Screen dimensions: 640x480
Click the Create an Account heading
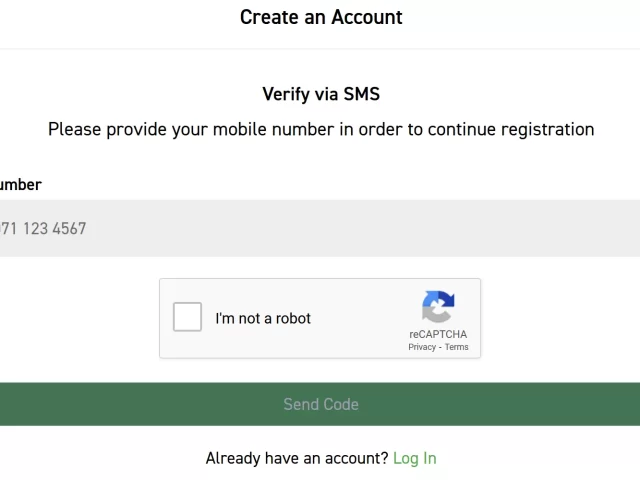pos(321,17)
